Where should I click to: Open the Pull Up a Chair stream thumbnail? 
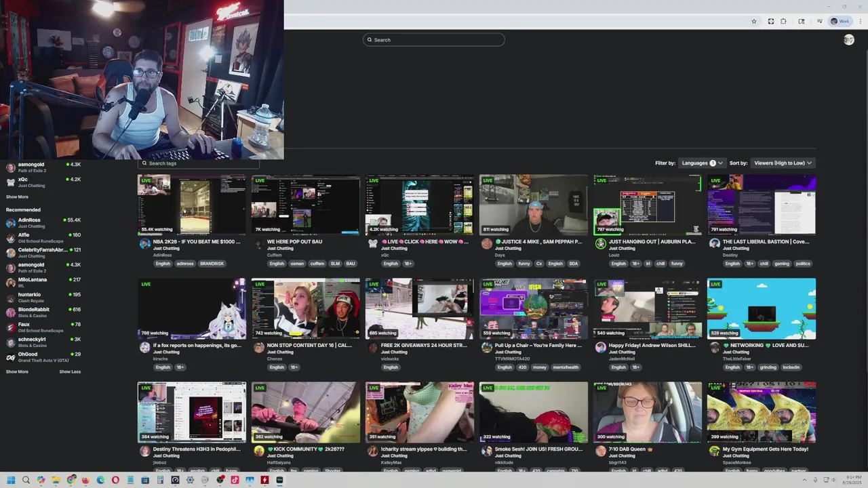[534, 308]
